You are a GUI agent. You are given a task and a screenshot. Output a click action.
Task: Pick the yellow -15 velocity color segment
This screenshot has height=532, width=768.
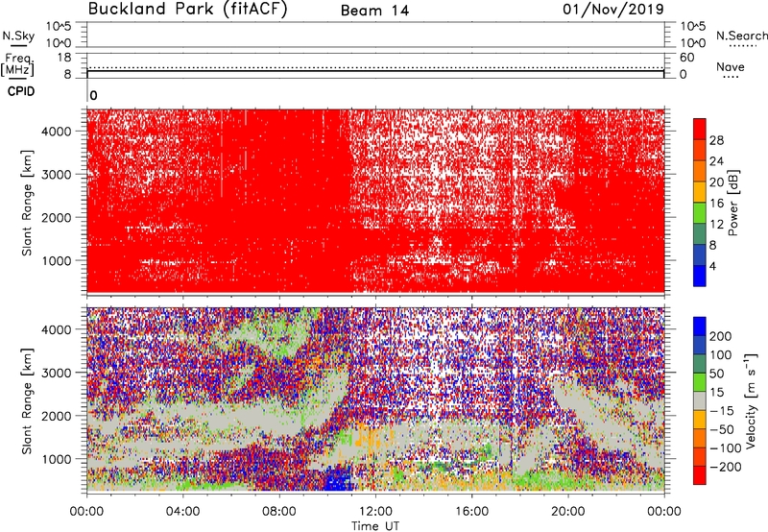pos(700,420)
